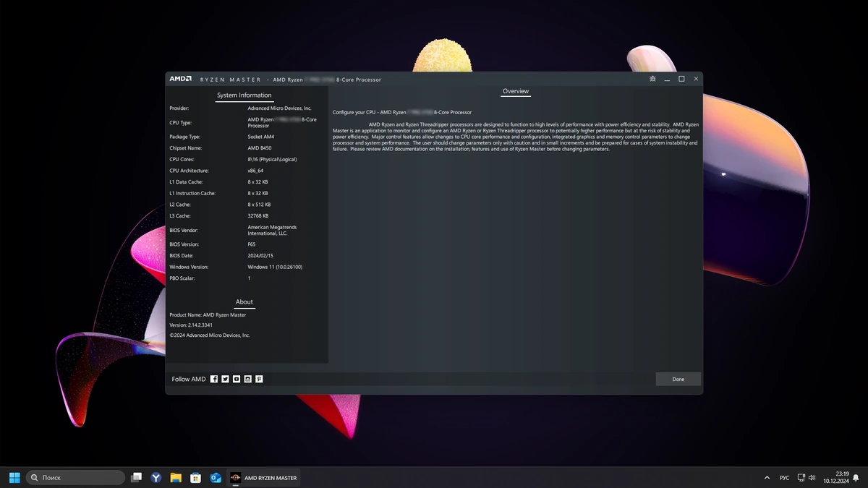The width and height of the screenshot is (868, 488).
Task: Click the 'Configure your CPU' line
Action: [x=402, y=112]
